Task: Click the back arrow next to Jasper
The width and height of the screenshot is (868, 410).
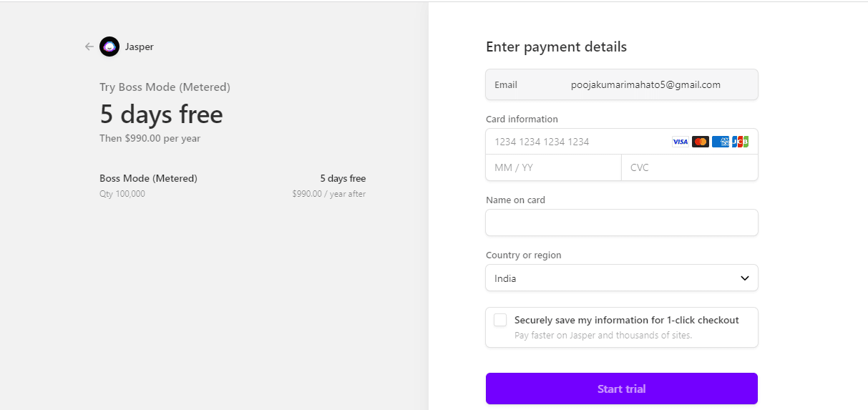Action: (89, 47)
